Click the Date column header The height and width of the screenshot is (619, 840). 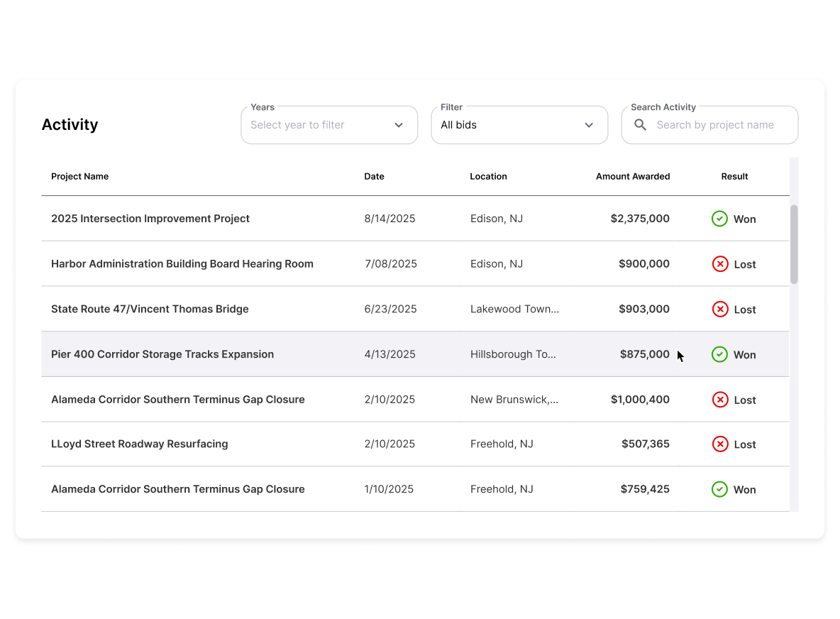(x=374, y=176)
